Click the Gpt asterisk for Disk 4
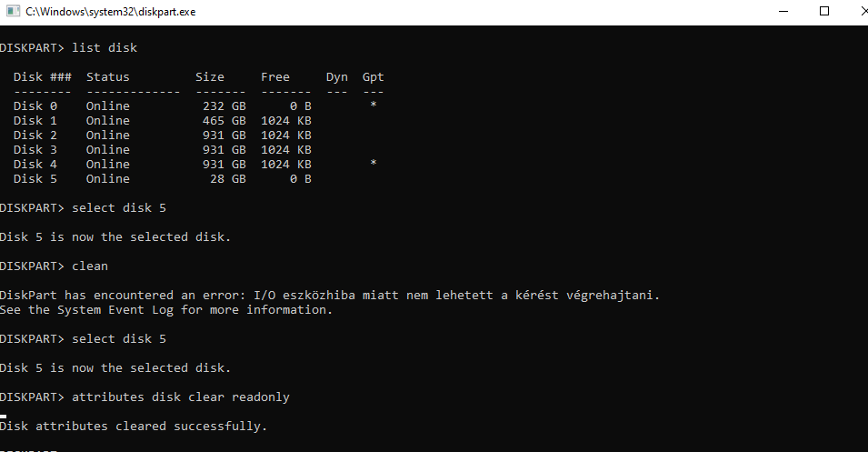Image resolution: width=868 pixels, height=452 pixels. [x=373, y=164]
